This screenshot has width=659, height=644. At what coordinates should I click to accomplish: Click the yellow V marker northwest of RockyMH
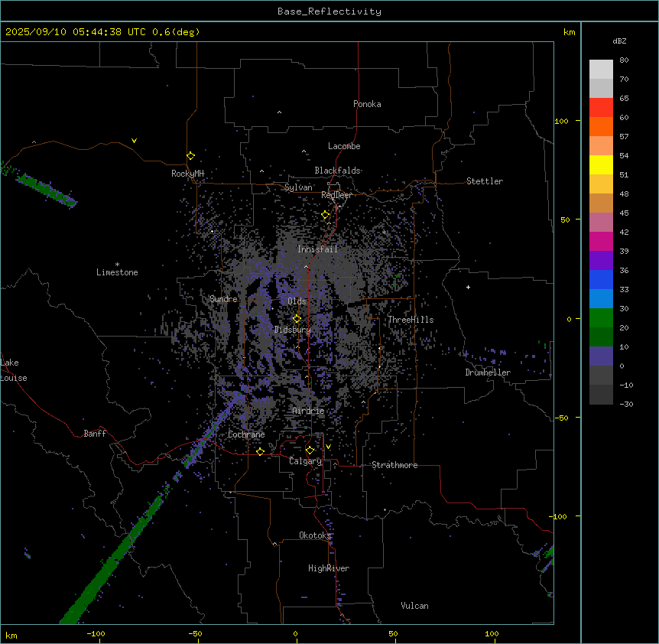tap(134, 141)
